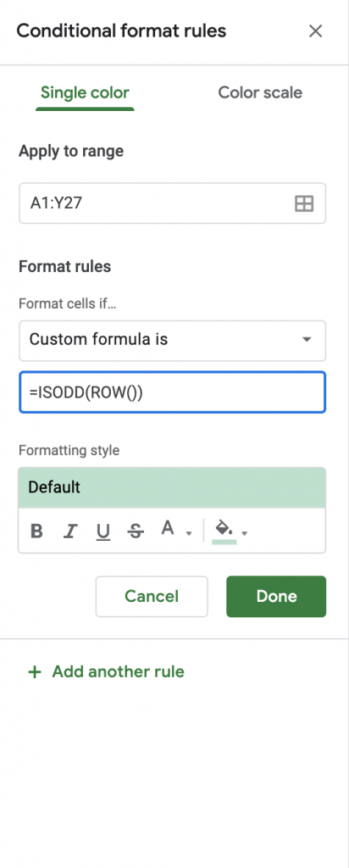Image resolution: width=349 pixels, height=868 pixels.
Task: Toggle strikethrough formatting
Action: click(136, 531)
